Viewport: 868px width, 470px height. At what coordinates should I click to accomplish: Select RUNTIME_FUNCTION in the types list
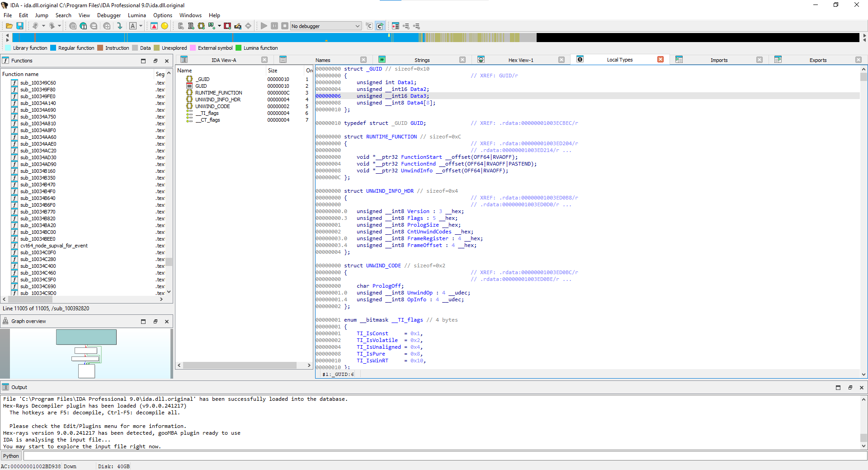coord(218,93)
